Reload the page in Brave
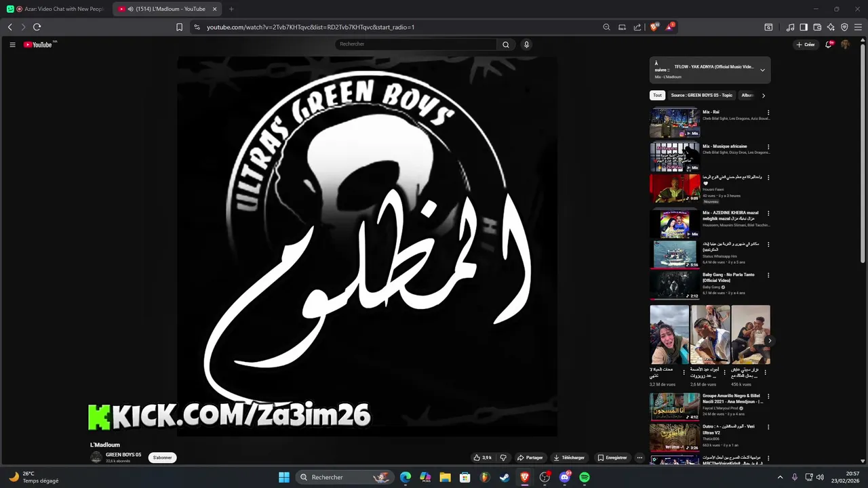868x488 pixels. click(37, 27)
